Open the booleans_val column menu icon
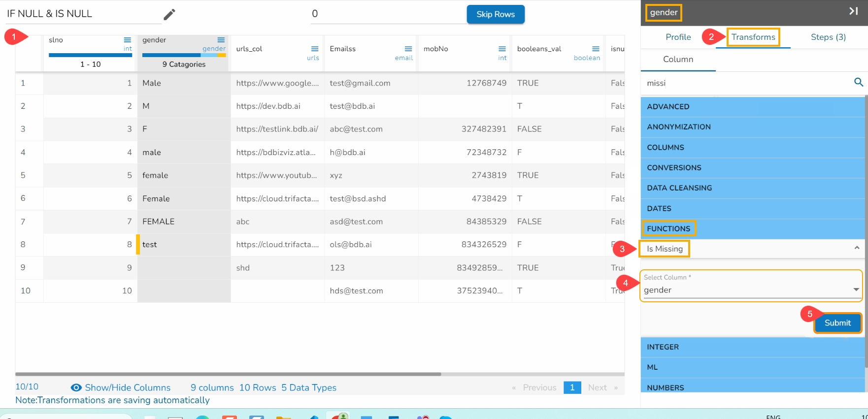This screenshot has width=868, height=419. coord(596,49)
